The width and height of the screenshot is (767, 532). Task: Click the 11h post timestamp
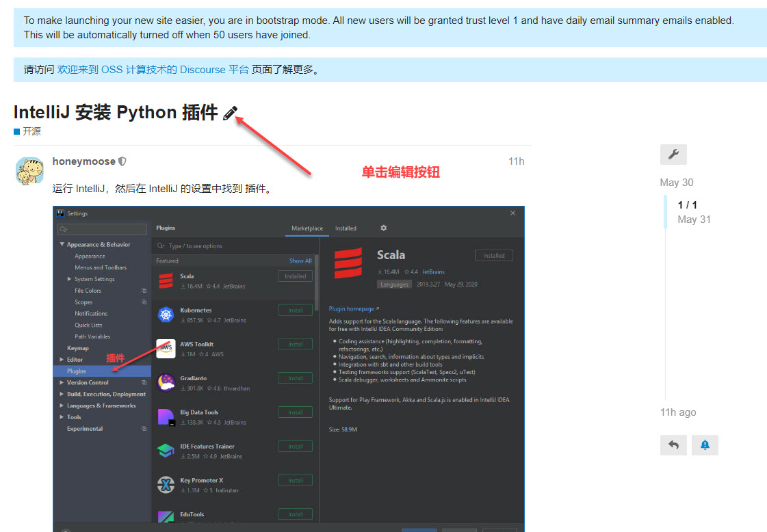pos(516,161)
